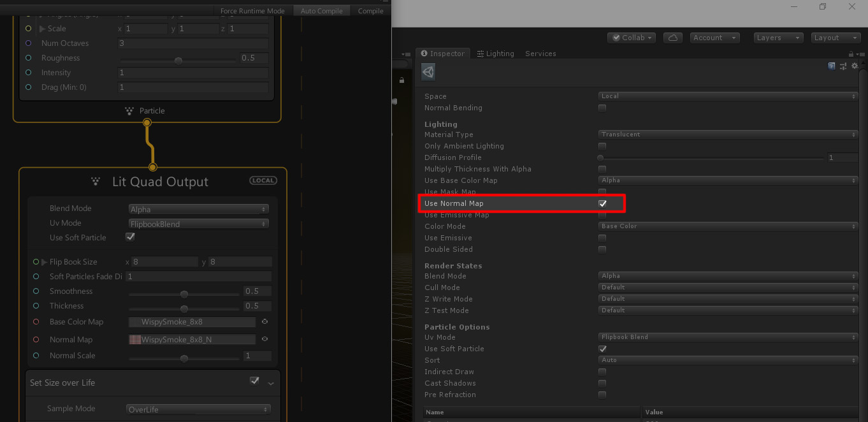Image resolution: width=868 pixels, height=422 pixels.
Task: Open object picker for Normal Map
Action: (x=264, y=340)
